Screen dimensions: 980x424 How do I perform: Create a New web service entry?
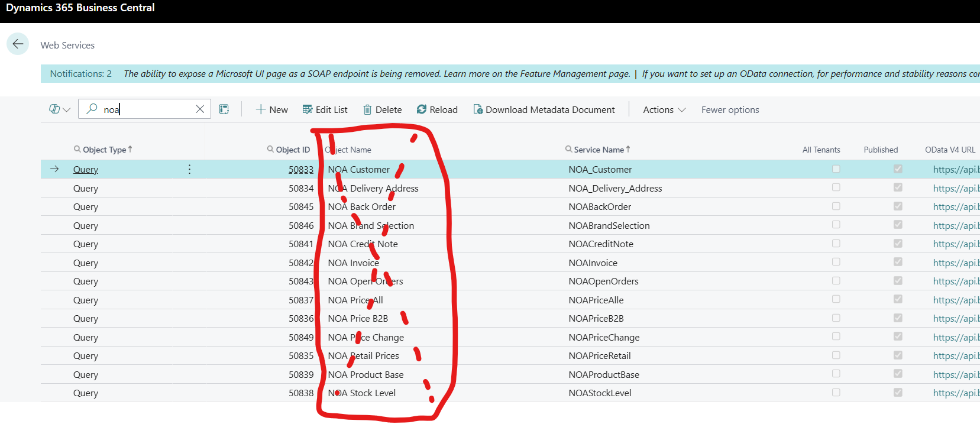(x=271, y=109)
